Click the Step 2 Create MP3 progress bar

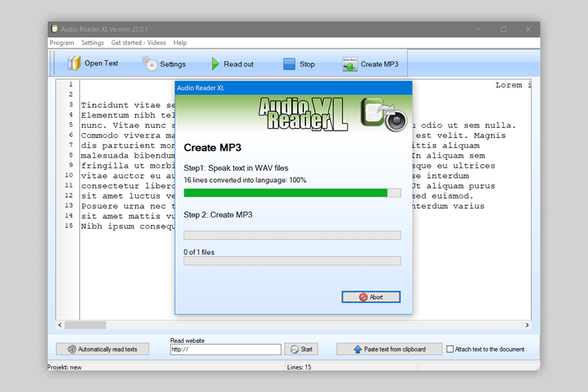292,235
